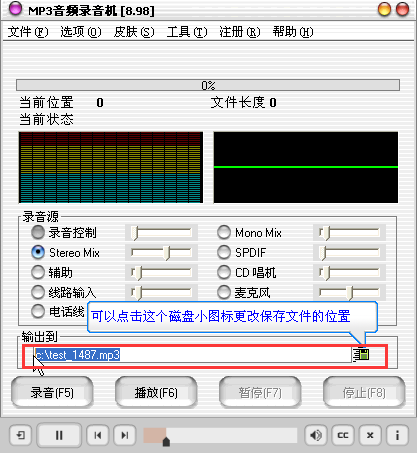The width and height of the screenshot is (419, 454).
Task: Skip to previous track in bottom bar
Action: (97, 435)
